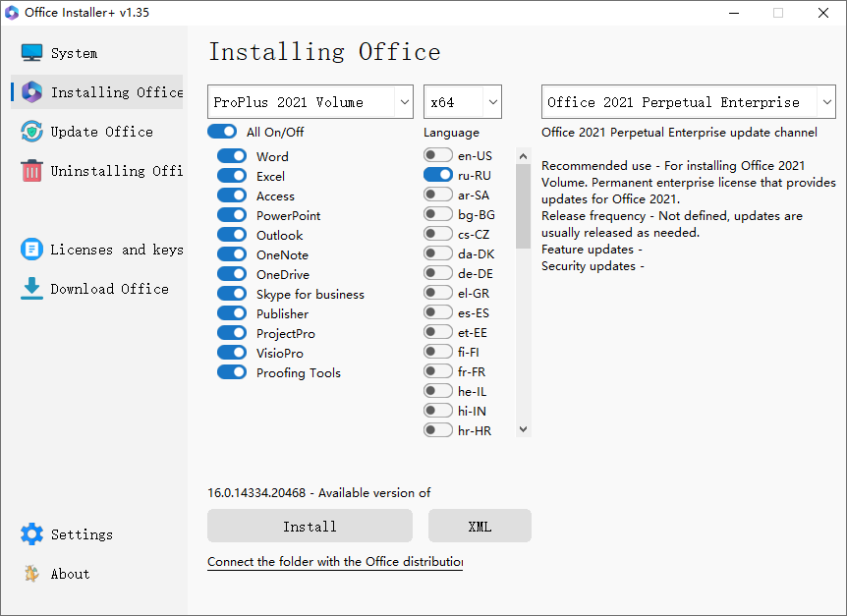Turn off the Proofing Tools toggle
This screenshot has width=847, height=616.
[x=232, y=372]
